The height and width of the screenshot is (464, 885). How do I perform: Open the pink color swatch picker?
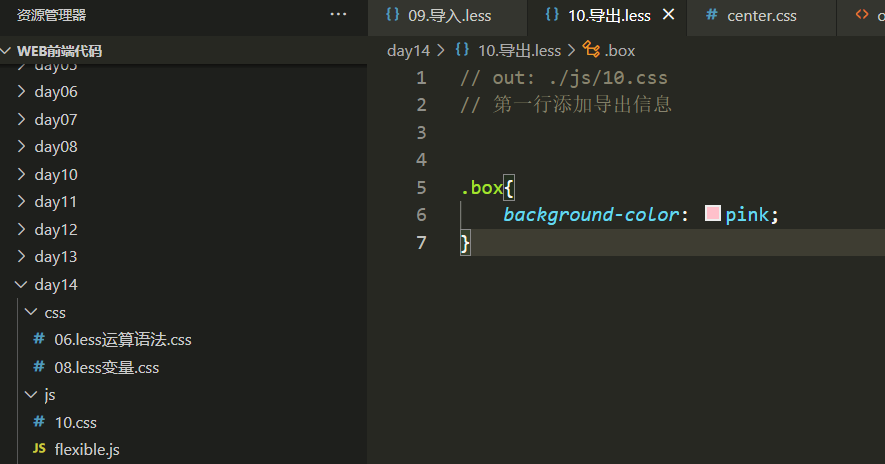click(713, 213)
